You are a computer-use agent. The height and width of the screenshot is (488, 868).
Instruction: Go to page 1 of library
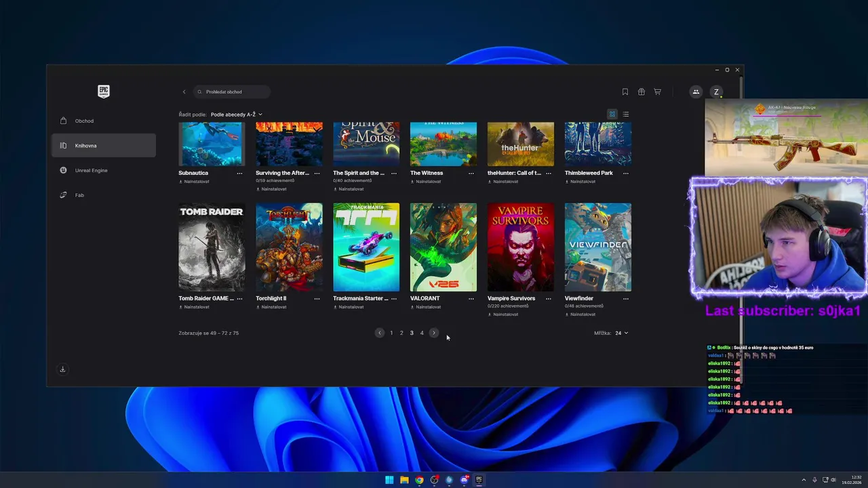click(x=391, y=333)
